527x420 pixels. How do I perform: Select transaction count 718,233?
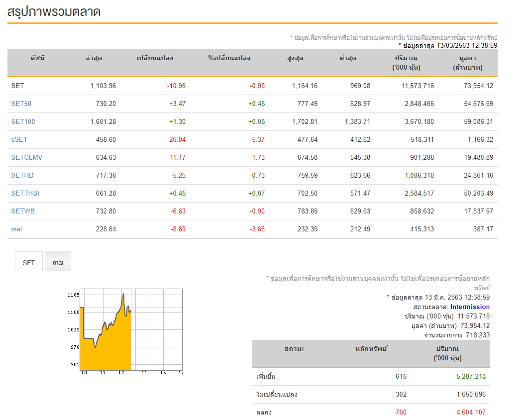(478, 335)
